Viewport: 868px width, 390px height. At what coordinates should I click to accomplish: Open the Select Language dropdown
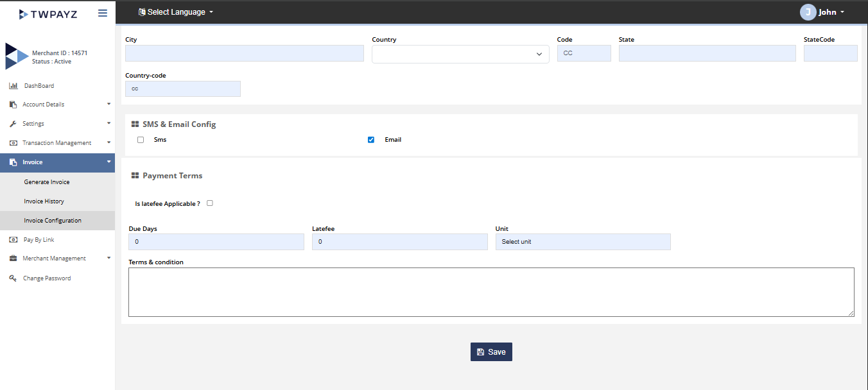pos(176,12)
